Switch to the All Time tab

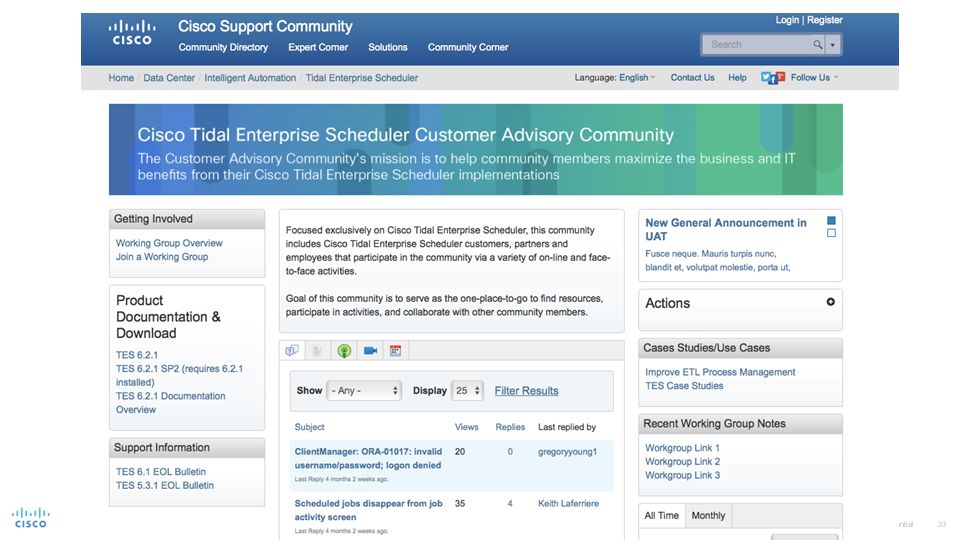tap(661, 516)
